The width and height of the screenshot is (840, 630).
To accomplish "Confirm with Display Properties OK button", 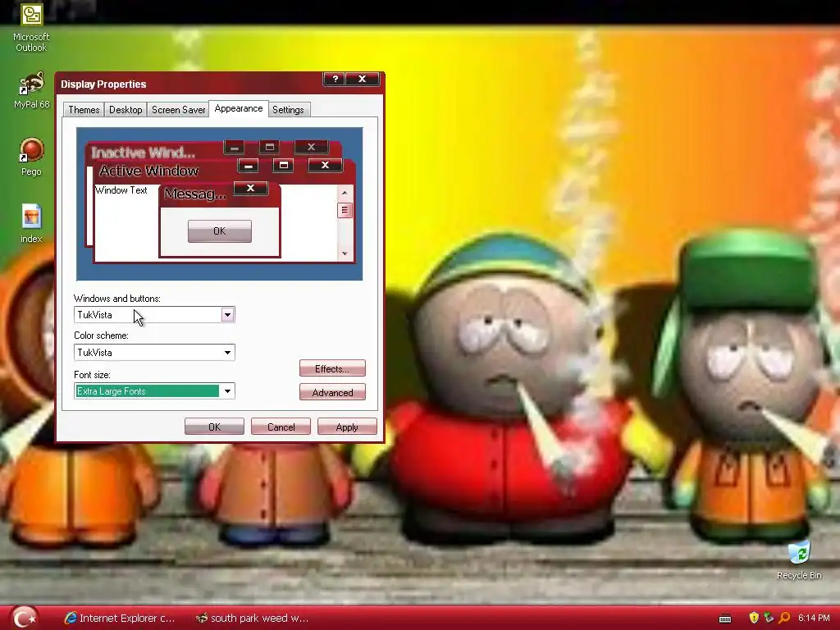I will point(214,427).
